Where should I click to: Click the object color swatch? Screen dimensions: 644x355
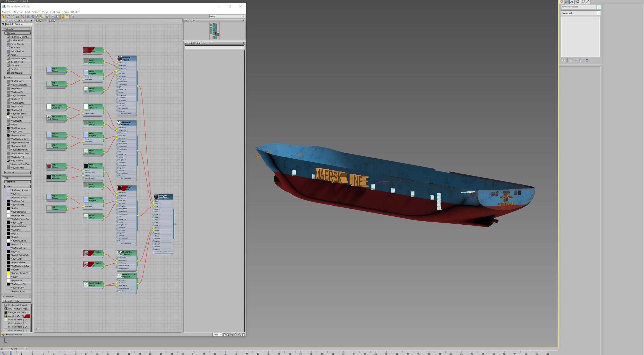[x=599, y=7]
